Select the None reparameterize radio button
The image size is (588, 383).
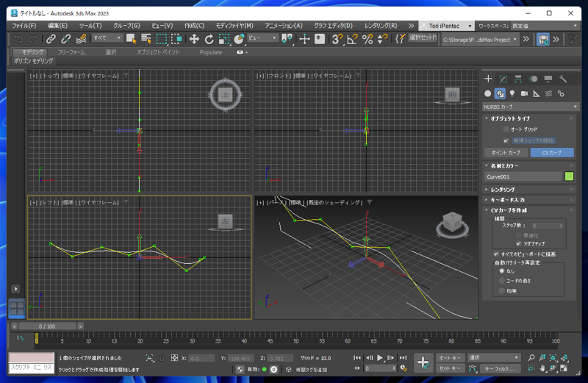pos(502,271)
